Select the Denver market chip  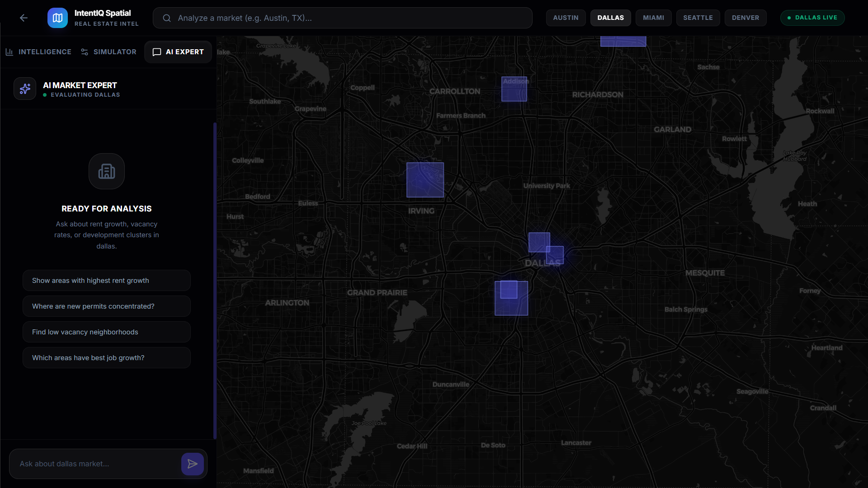(x=745, y=18)
